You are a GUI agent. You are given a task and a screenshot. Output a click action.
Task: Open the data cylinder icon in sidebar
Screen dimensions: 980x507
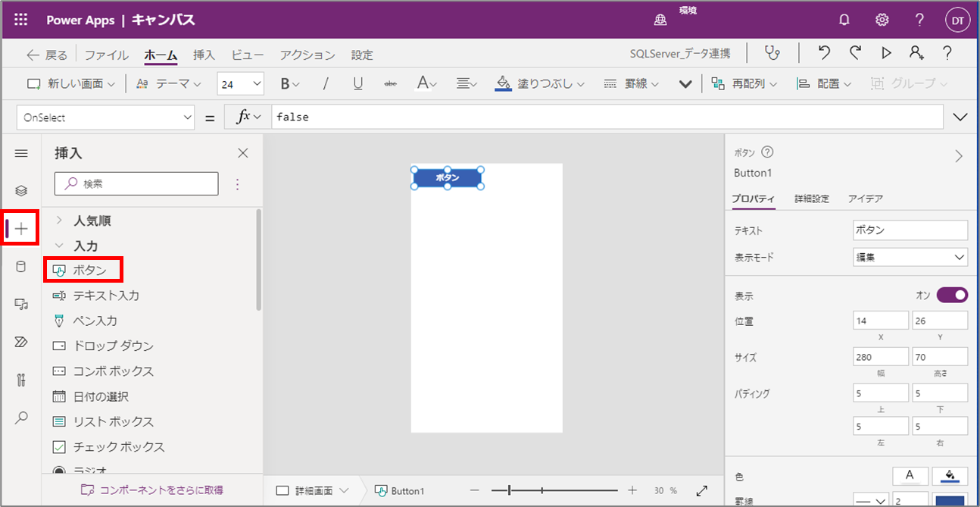(21, 267)
